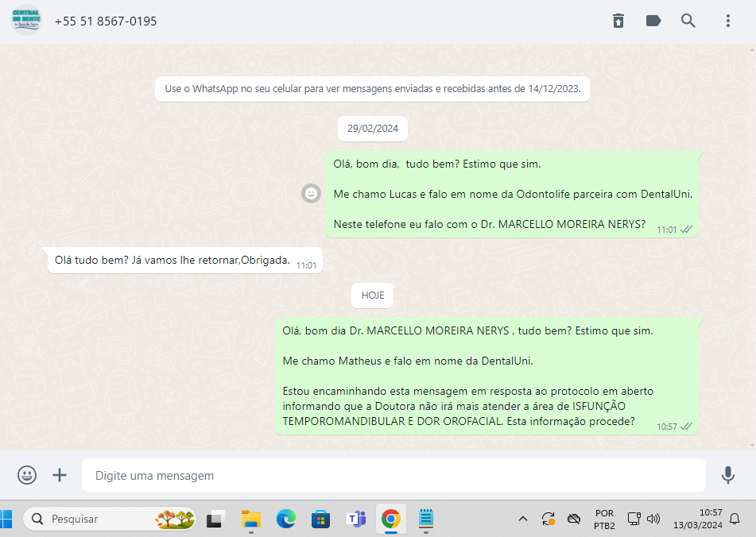Click the sync update tray icon

(x=549, y=519)
